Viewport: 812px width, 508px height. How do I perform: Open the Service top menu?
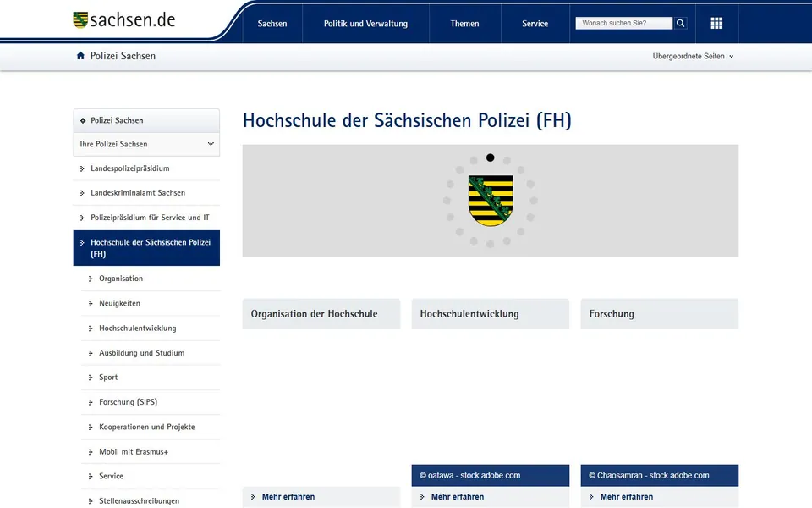click(535, 24)
